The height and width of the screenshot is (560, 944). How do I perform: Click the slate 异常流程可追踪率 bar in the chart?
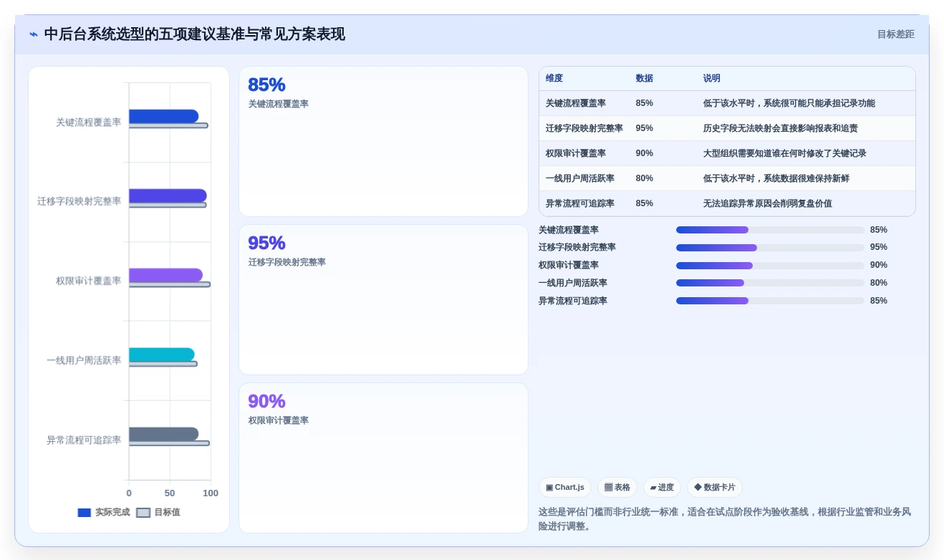pyautogui.click(x=163, y=434)
